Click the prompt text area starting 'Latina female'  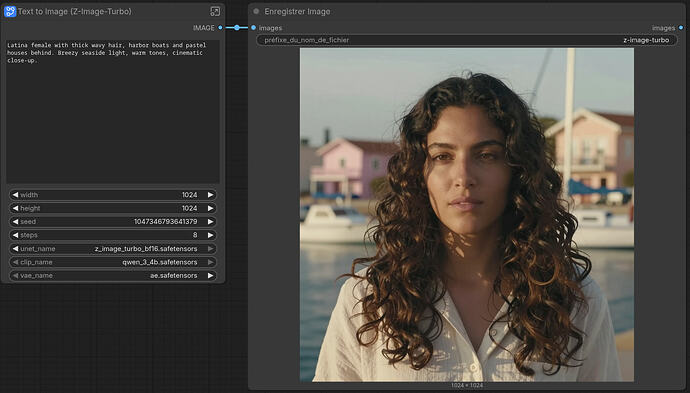pyautogui.click(x=113, y=112)
